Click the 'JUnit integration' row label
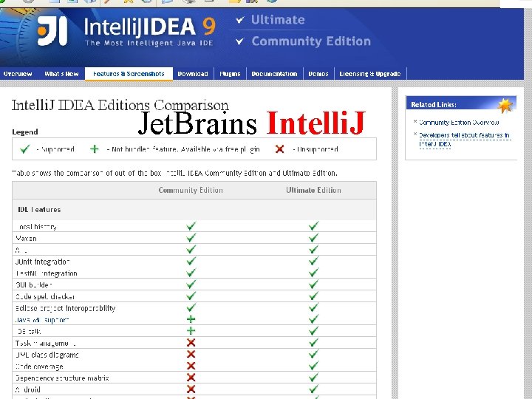Viewport: 532px width, 399px height. (42, 262)
